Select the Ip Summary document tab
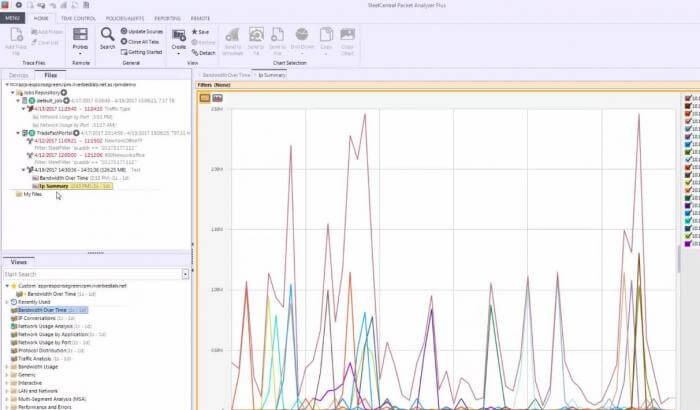This screenshot has height=410, width=700. click(271, 75)
